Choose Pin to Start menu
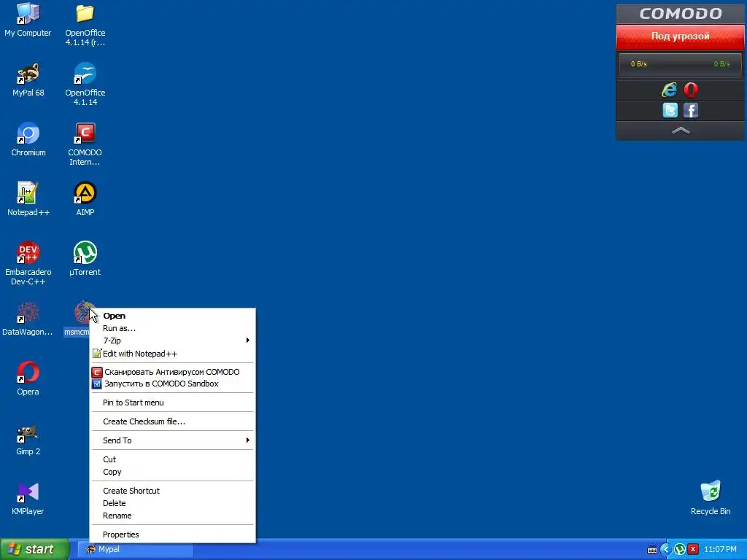 pos(172,402)
